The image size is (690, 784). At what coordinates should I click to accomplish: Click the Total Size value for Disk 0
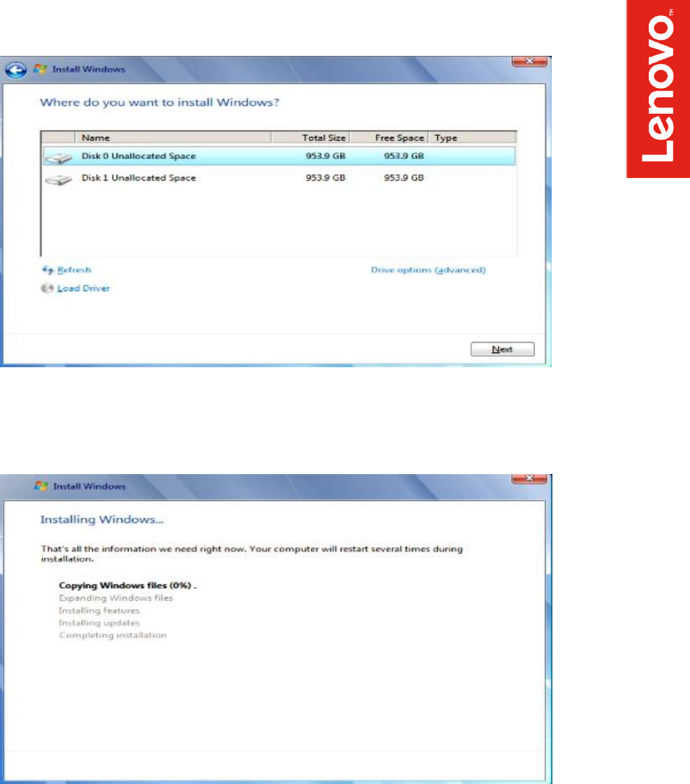pyautogui.click(x=325, y=156)
